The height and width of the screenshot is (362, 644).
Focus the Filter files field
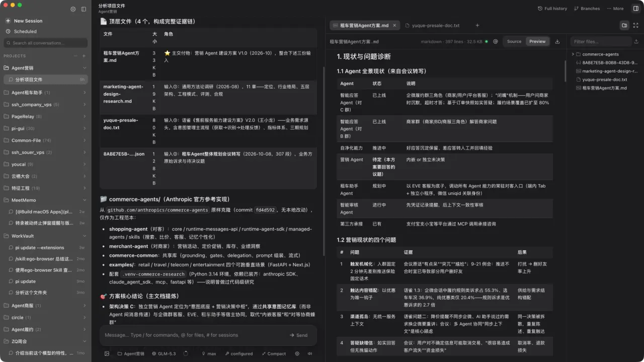(601, 42)
